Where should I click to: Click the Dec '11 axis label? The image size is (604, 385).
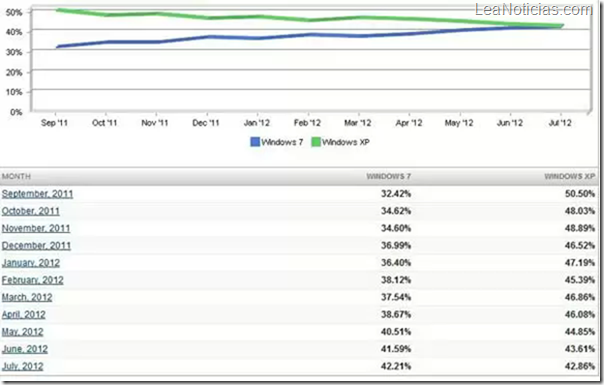(x=206, y=123)
